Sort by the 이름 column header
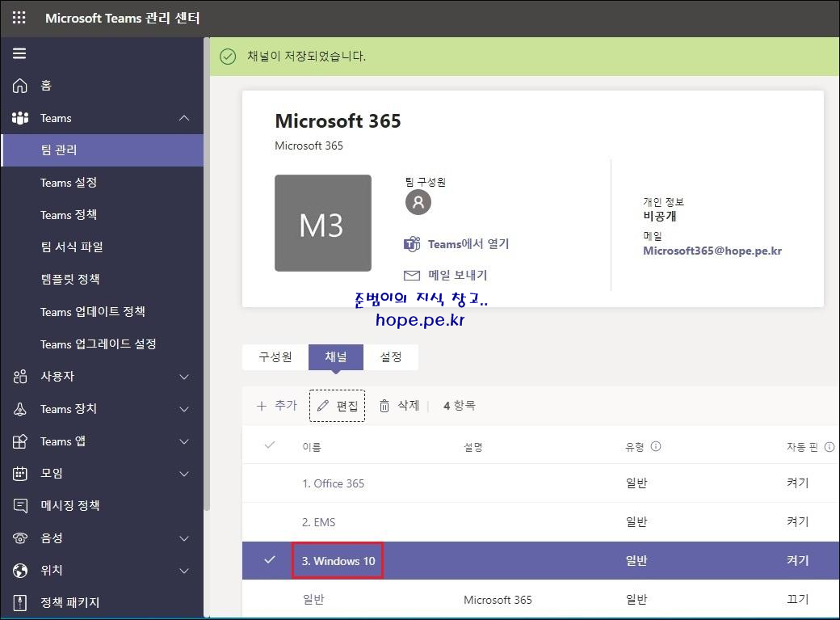 coord(312,447)
